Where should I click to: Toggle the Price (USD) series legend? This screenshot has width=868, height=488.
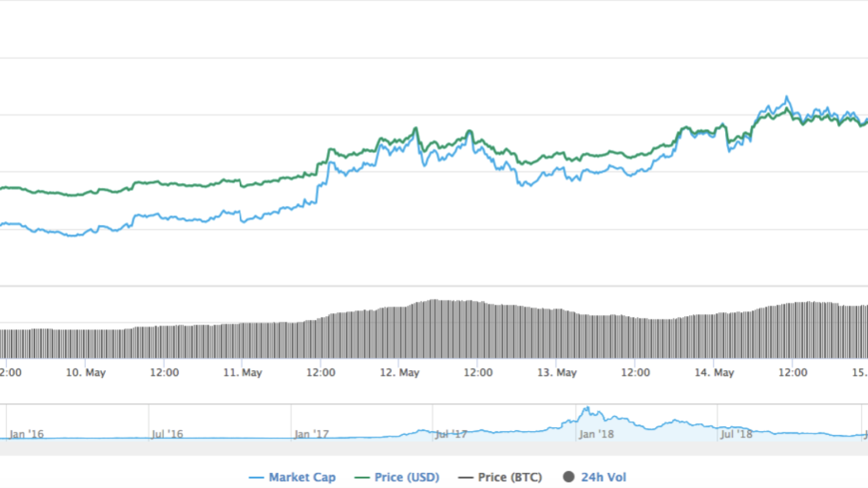(397, 477)
